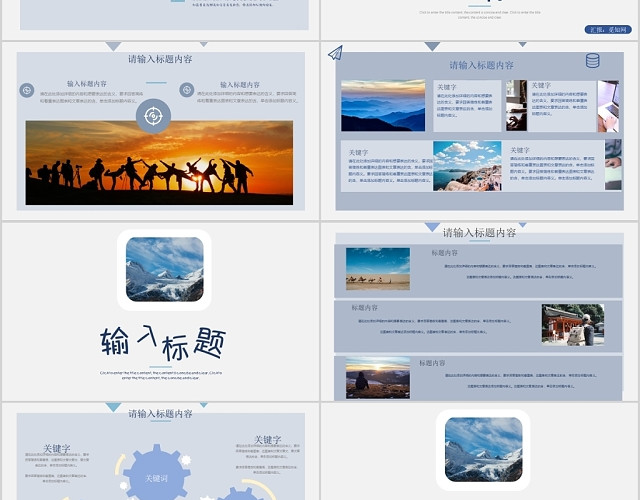Click 关键字 right of Santorini photo
The image size is (640, 500).
pyautogui.click(x=520, y=150)
